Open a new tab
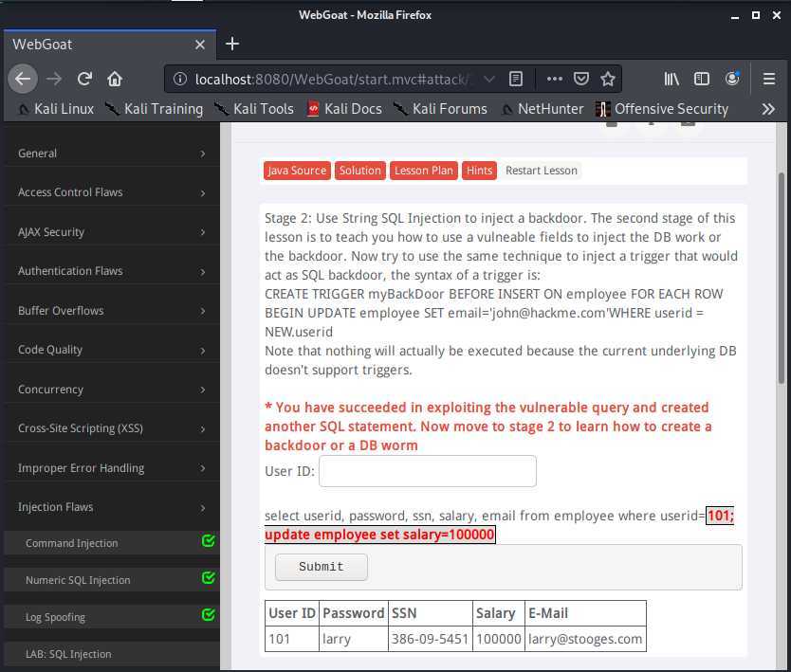The height and width of the screenshot is (672, 791). pyautogui.click(x=232, y=44)
